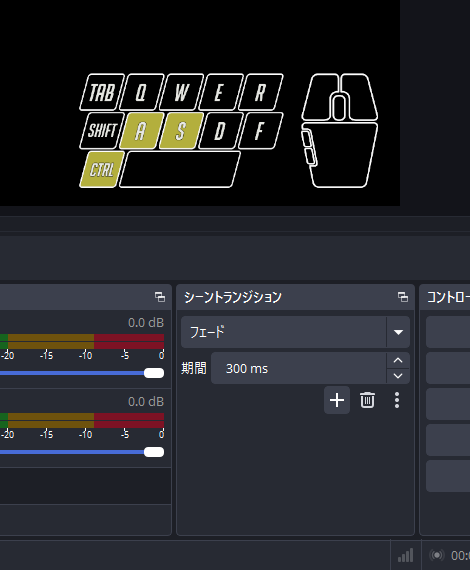This screenshot has height=570, width=470.
Task: Click the W key in the preview
Action: pos(181,92)
